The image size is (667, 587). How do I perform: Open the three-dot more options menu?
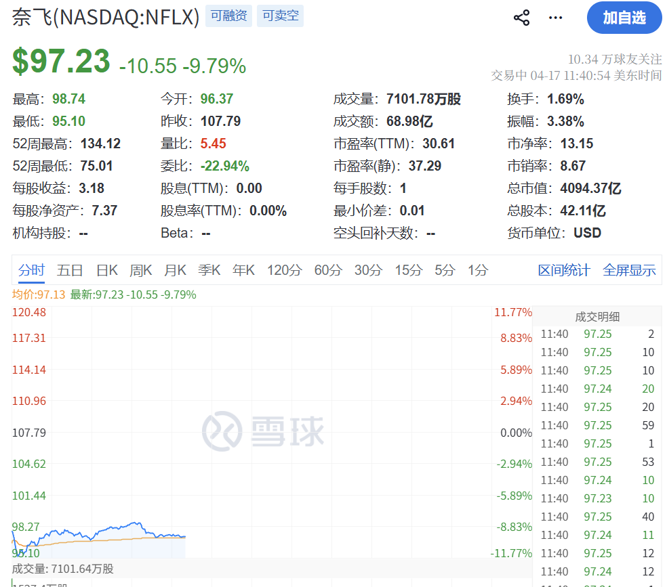(x=556, y=18)
